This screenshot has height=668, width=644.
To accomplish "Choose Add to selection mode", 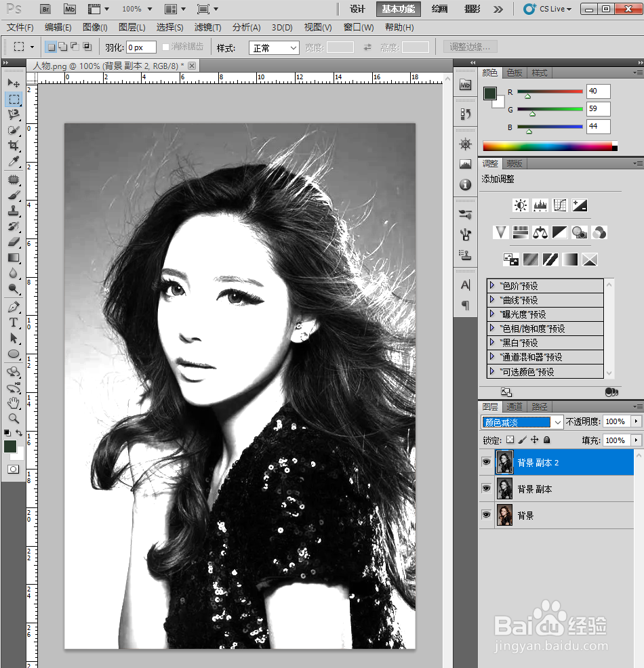I will [63, 47].
